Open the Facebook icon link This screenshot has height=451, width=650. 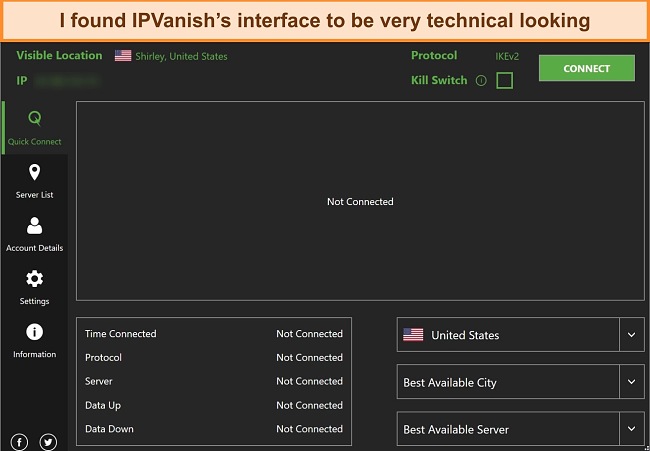tap(19, 442)
